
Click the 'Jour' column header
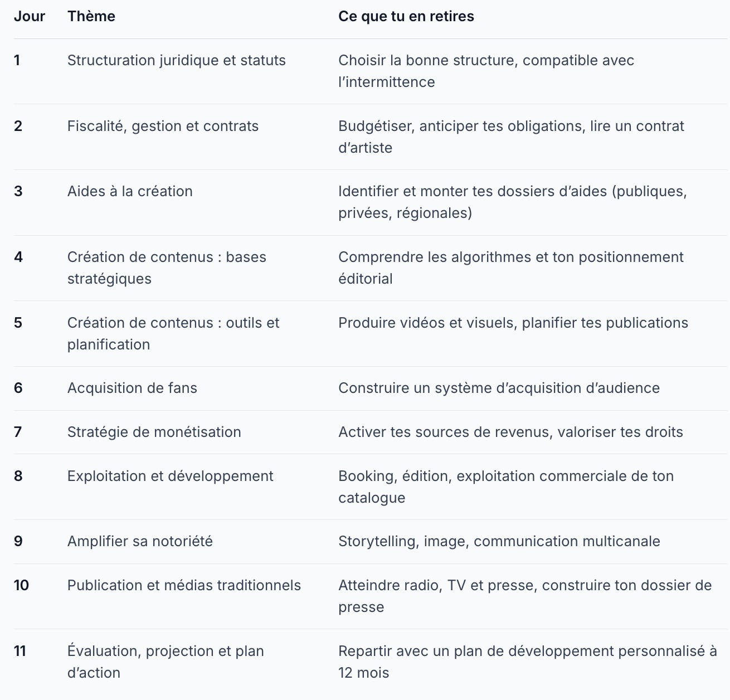pos(30,16)
